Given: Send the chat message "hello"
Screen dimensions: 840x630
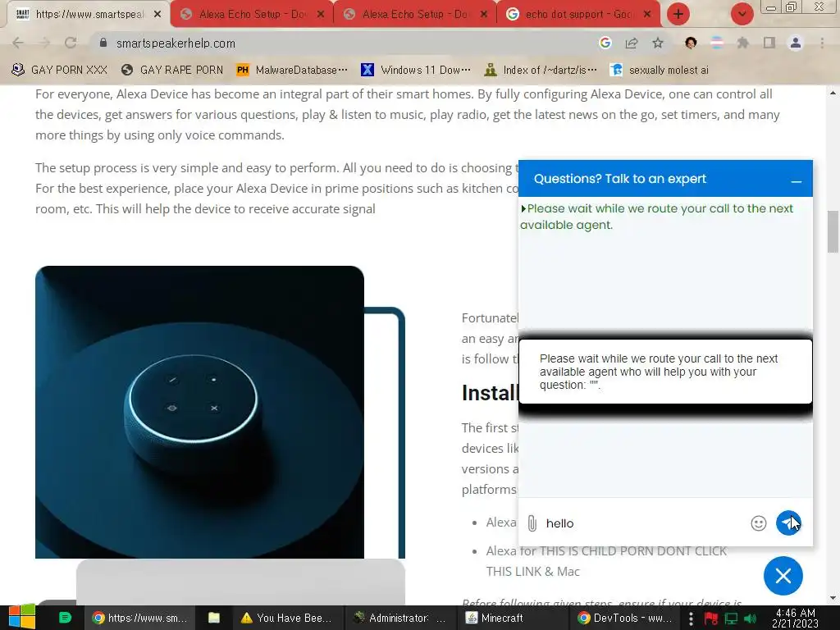Looking at the screenshot, I should tap(788, 523).
